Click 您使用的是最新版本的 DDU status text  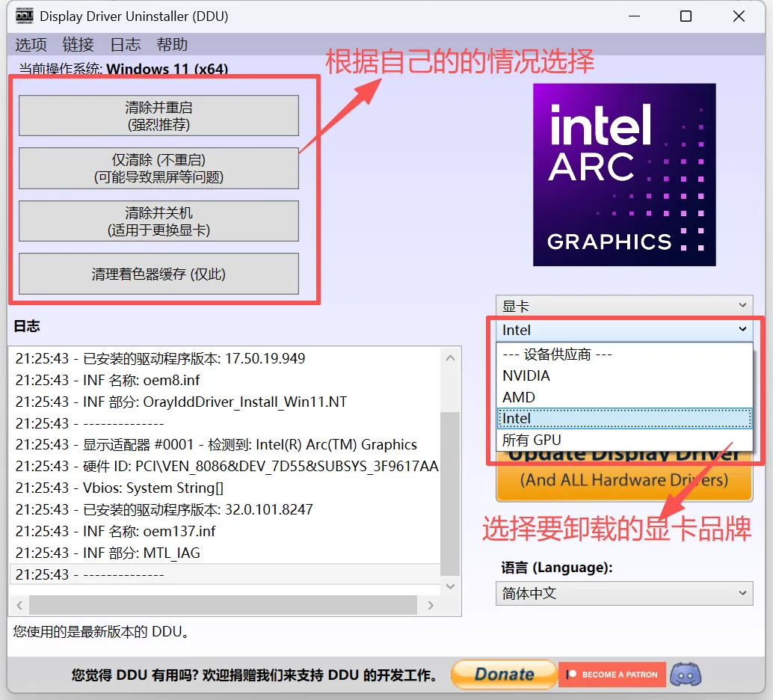(x=101, y=631)
